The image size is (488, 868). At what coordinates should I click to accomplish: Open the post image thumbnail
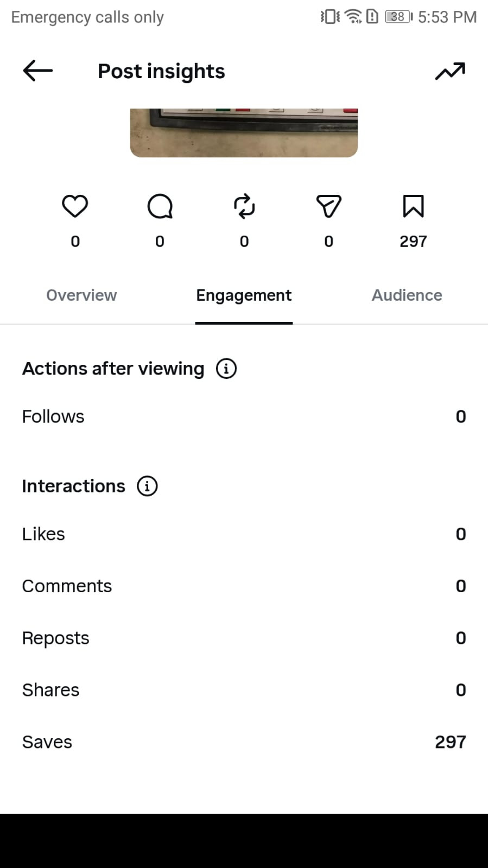244,133
